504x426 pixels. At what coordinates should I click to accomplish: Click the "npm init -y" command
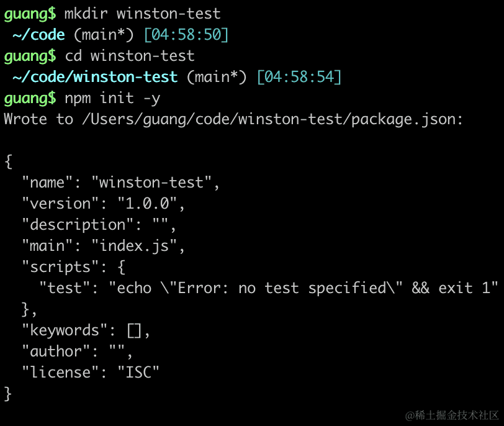112,98
